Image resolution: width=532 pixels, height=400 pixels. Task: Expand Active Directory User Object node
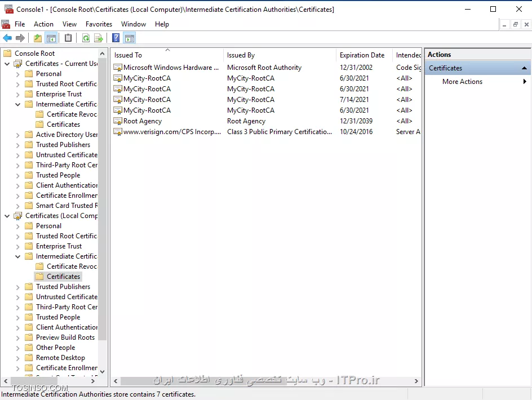point(17,135)
